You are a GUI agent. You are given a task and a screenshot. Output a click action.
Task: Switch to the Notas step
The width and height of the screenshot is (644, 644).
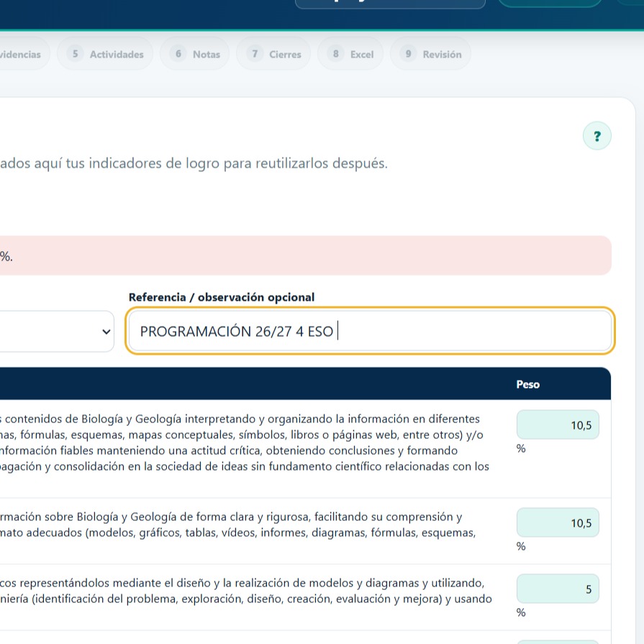click(x=195, y=54)
